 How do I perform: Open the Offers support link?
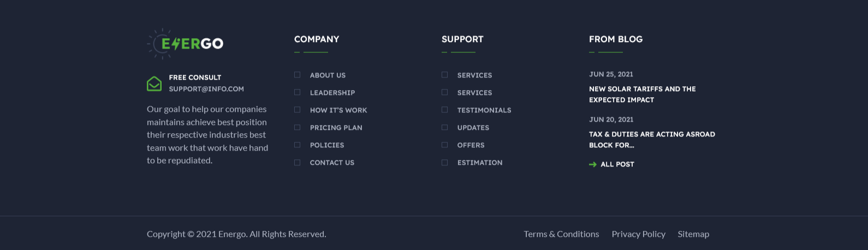click(x=471, y=145)
